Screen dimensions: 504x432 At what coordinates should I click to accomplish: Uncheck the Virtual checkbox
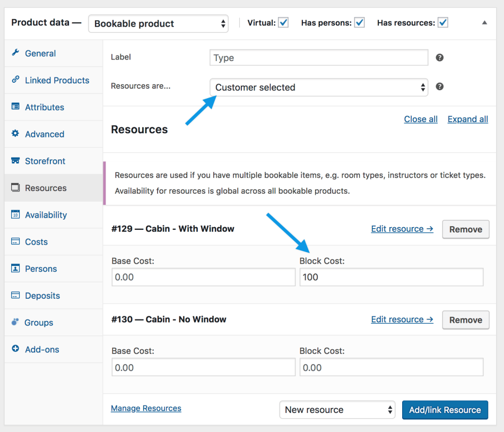283,23
